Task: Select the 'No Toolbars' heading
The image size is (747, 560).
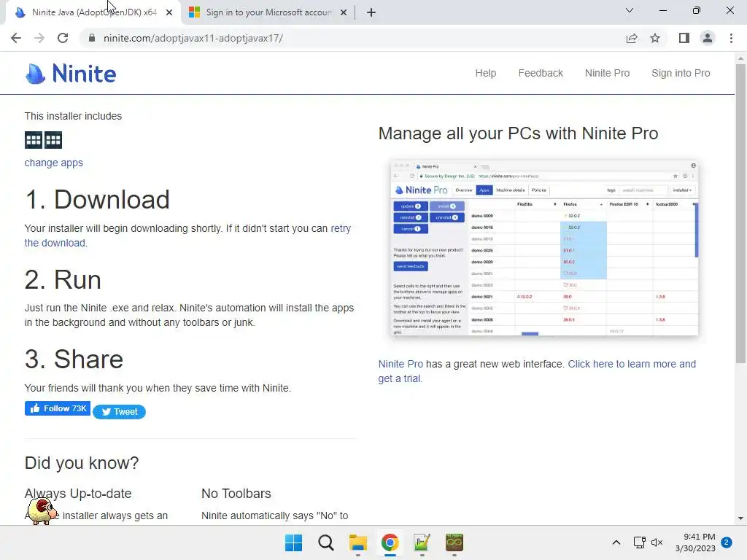Action: tap(236, 494)
